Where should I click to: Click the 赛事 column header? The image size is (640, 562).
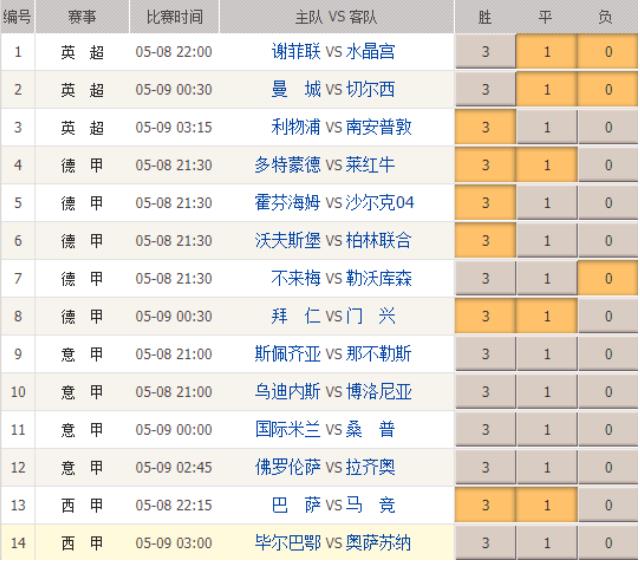click(82, 17)
